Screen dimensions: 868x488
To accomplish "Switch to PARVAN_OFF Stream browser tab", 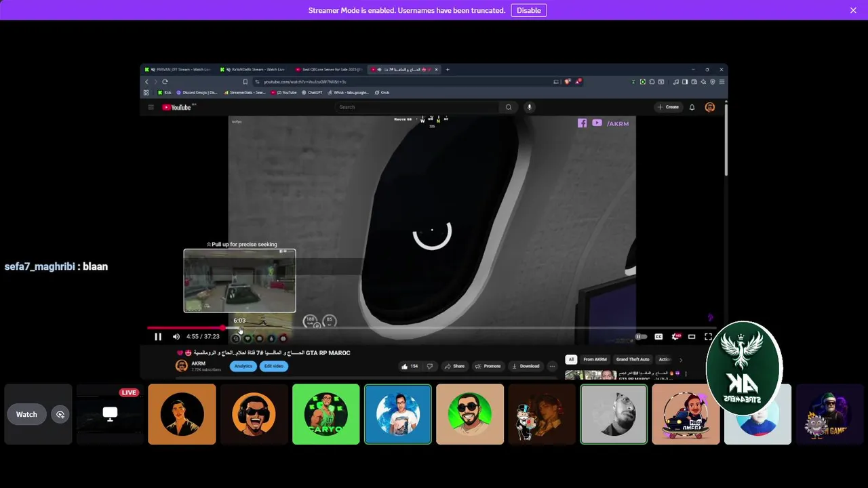I will click(x=179, y=69).
